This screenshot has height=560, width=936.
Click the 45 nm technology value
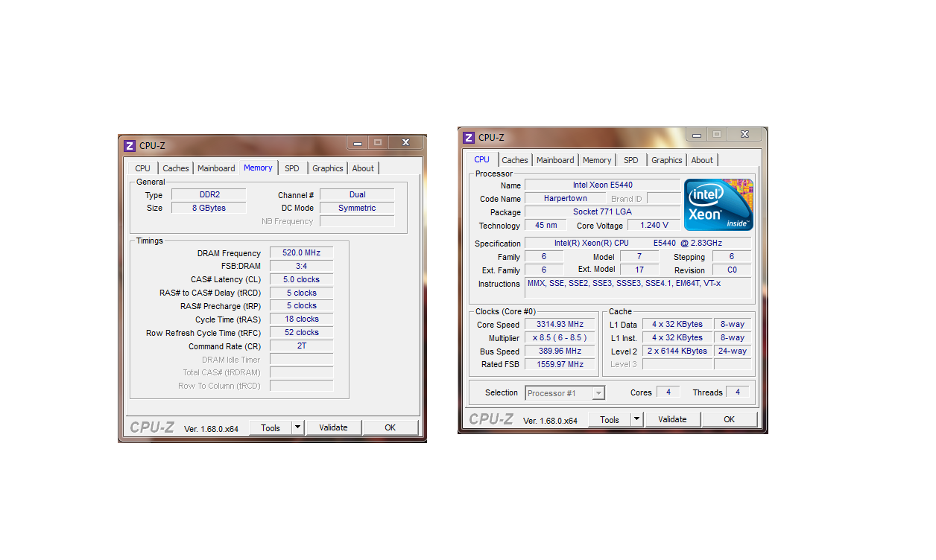pyautogui.click(x=546, y=226)
